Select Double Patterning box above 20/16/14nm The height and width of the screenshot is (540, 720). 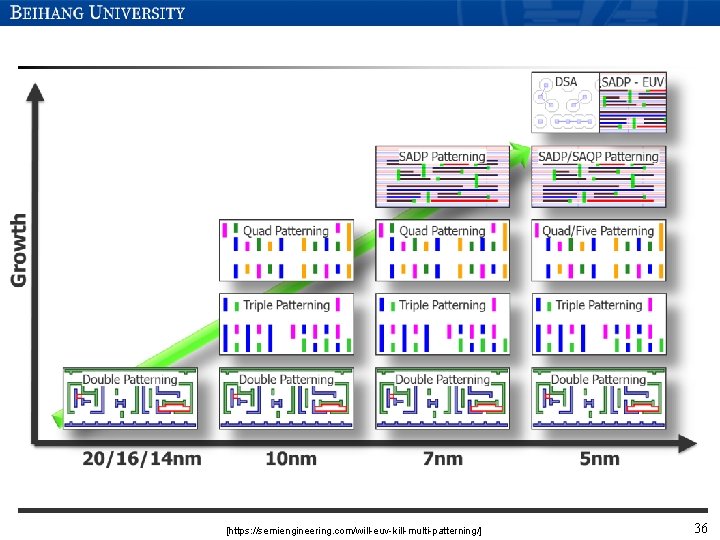pos(130,399)
